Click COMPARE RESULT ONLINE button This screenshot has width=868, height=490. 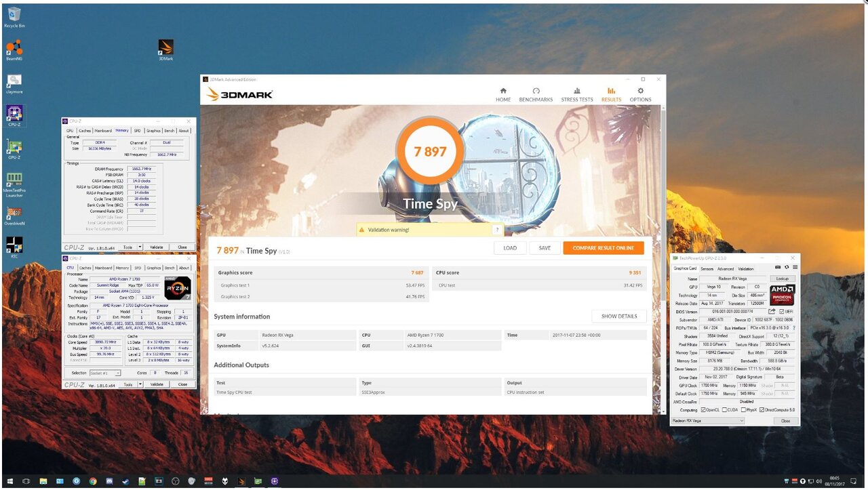(603, 248)
